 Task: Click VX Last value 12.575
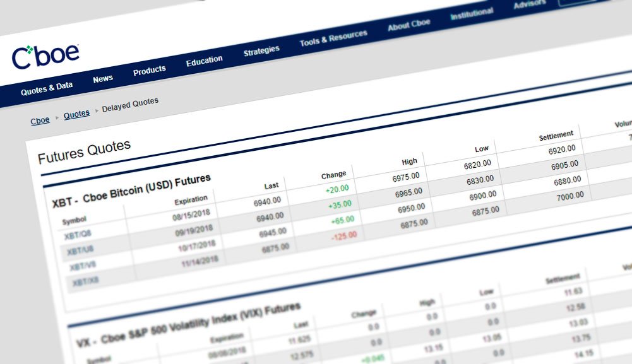click(302, 356)
